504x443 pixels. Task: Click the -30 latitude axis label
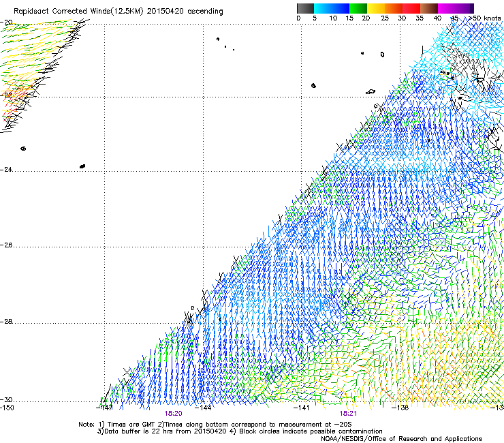click(6, 400)
